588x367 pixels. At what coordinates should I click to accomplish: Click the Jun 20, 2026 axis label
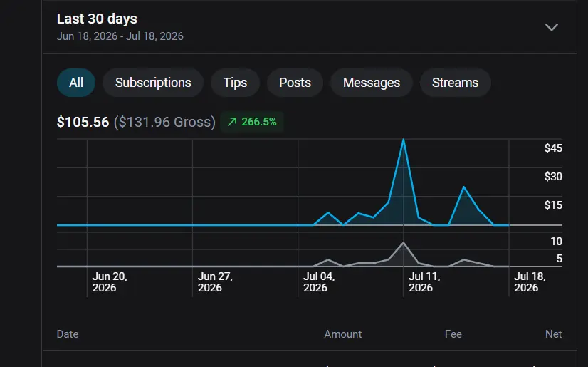pyautogui.click(x=110, y=281)
